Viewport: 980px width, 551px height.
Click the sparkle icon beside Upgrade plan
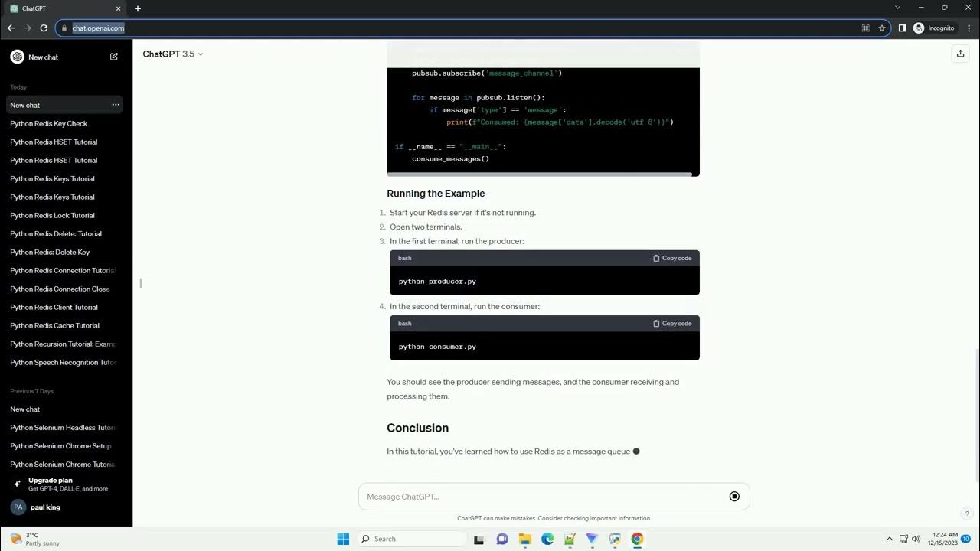17,484
